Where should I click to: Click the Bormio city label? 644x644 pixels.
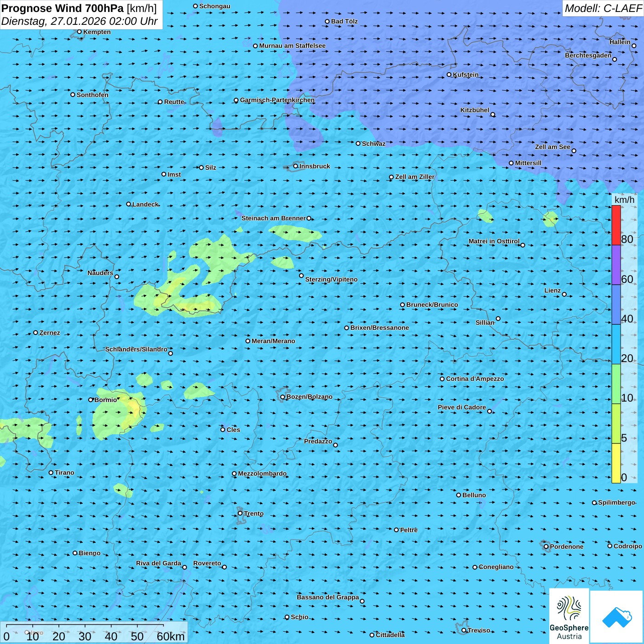tap(106, 400)
